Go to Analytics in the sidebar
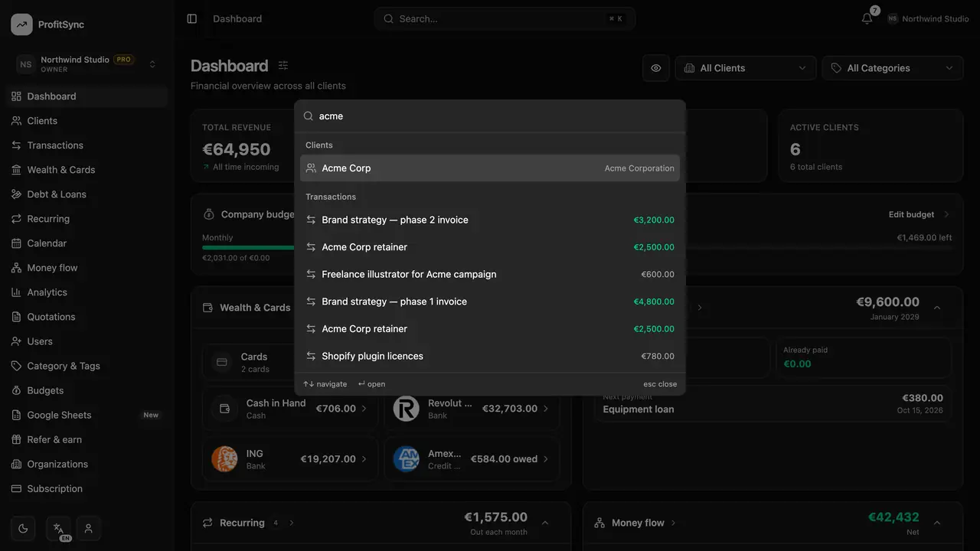The image size is (980, 551). (x=87, y=292)
